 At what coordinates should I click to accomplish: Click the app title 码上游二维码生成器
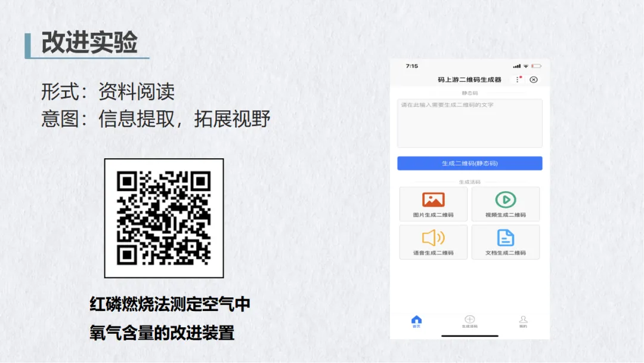(469, 79)
